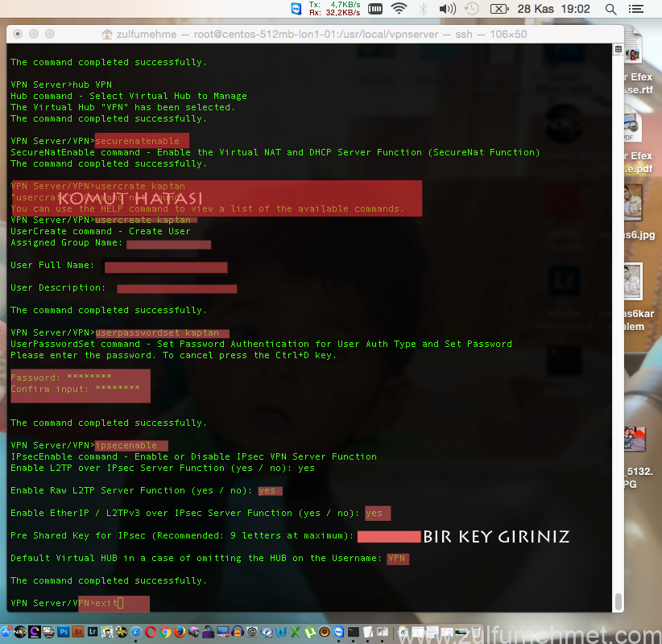Open Google Chrome in the dock
This screenshot has height=644, width=662.
pyautogui.click(x=165, y=632)
